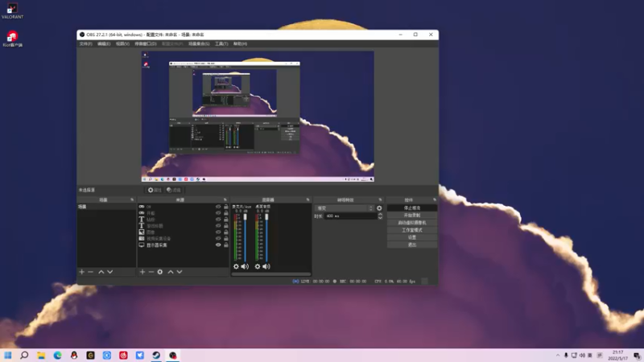Open 设置 in the controls panel
The width and height of the screenshot is (644, 362).
click(x=412, y=237)
